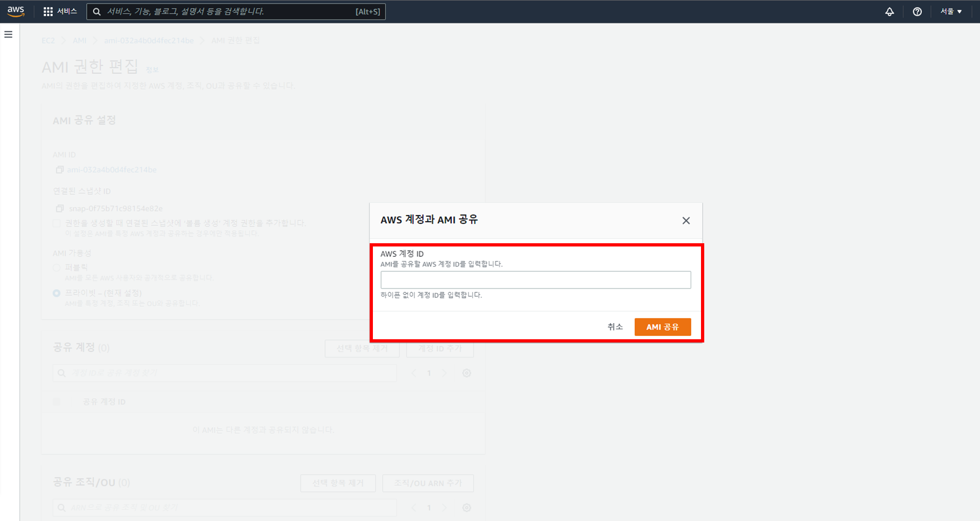980x521 pixels.
Task: Go to previous page in shared organizations/OU
Action: pos(414,508)
